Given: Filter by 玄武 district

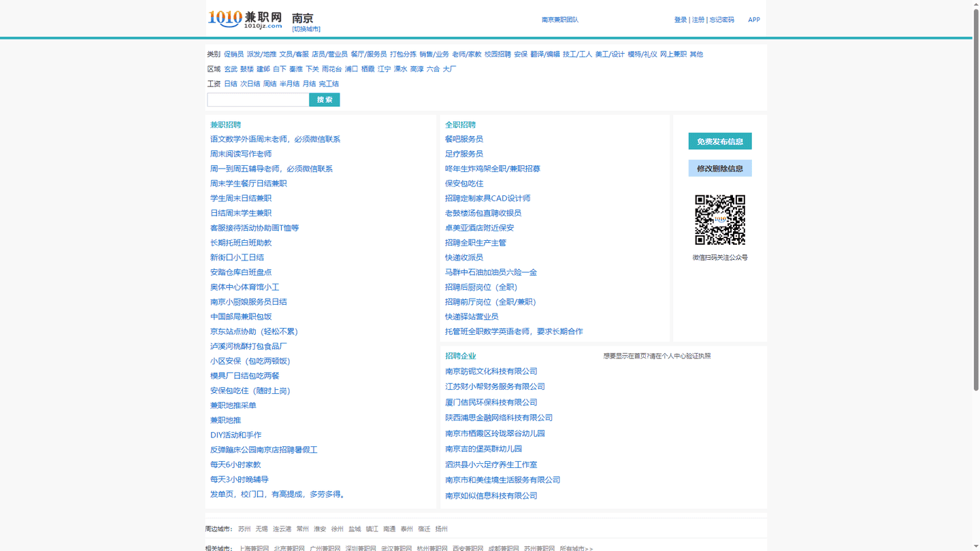Looking at the screenshot, I should tap(231, 69).
